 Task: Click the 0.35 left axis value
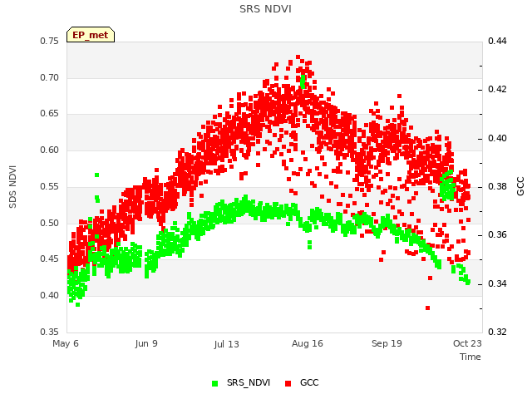point(50,332)
